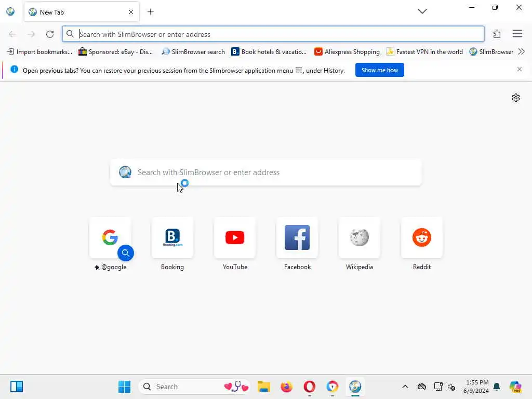532x399 pixels.
Task: Show hidden system tray icons
Action: [405, 387]
